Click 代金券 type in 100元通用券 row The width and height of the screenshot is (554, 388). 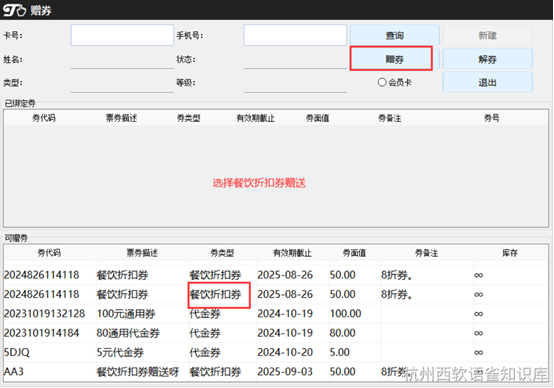tap(205, 313)
